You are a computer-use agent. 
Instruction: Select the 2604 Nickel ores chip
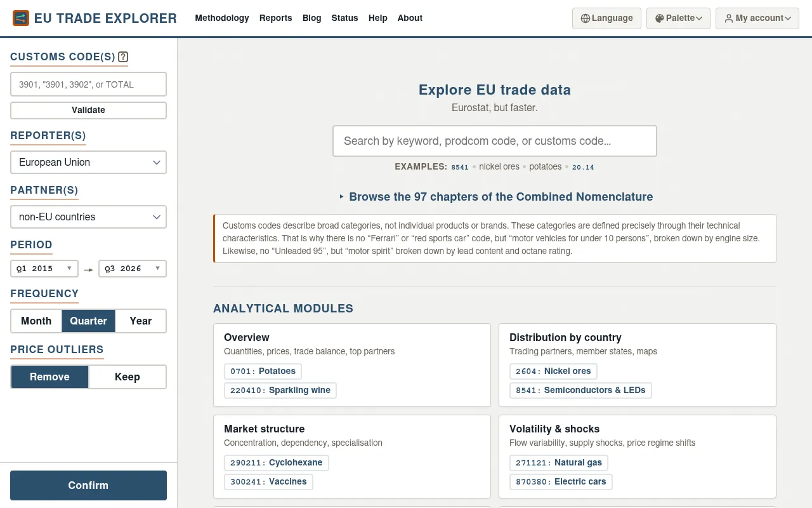(553, 371)
